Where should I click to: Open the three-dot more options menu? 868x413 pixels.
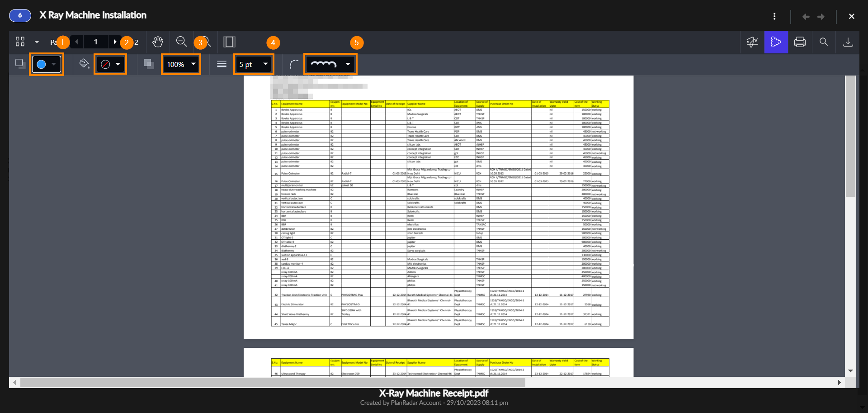click(774, 16)
